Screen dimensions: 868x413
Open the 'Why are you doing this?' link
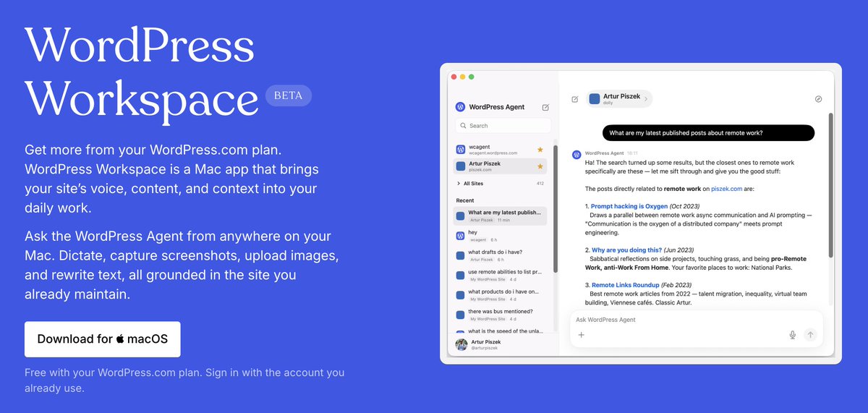[x=626, y=250]
